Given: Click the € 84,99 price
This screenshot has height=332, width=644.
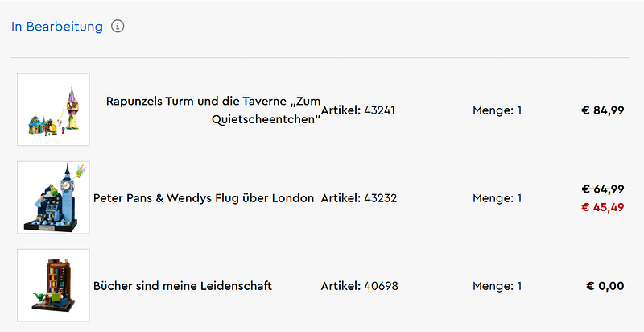Looking at the screenshot, I should pos(603,110).
